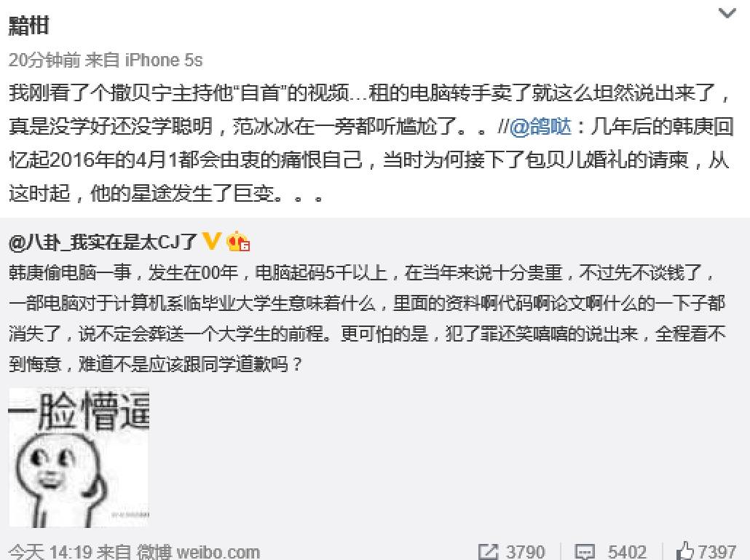The image size is (750, 560).
Task: Click the orange V verified badge
Action: [x=211, y=240]
